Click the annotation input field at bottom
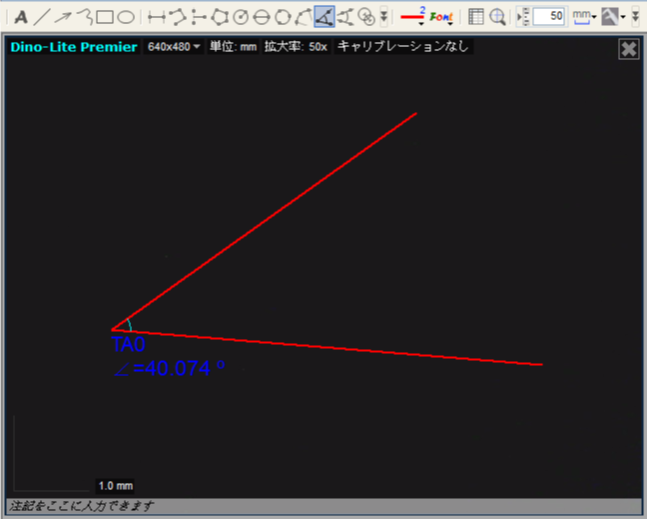The image size is (647, 519). pos(324,506)
